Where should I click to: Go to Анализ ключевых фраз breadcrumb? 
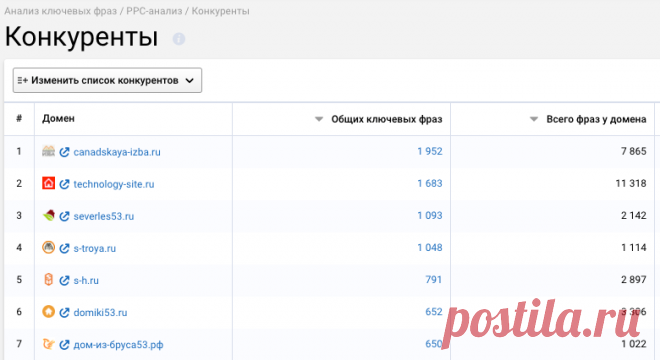[x=61, y=11]
